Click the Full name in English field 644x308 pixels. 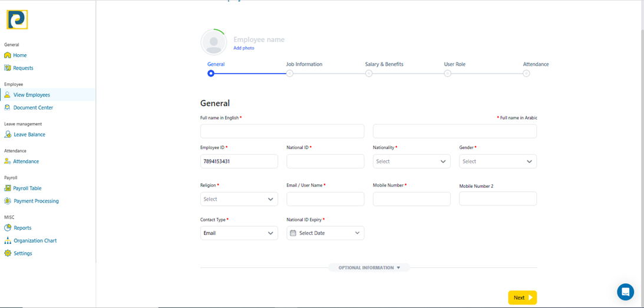(282, 131)
